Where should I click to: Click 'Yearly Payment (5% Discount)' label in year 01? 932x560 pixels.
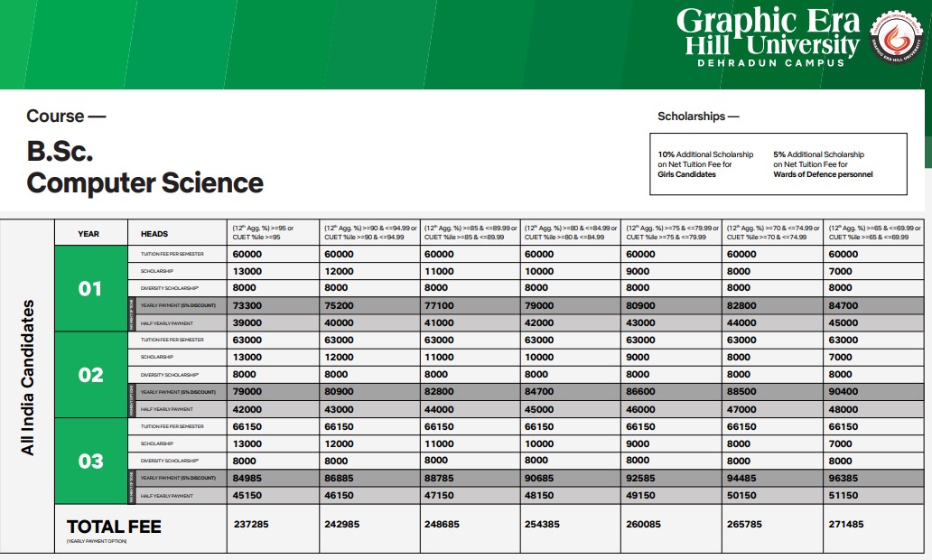tap(178, 305)
